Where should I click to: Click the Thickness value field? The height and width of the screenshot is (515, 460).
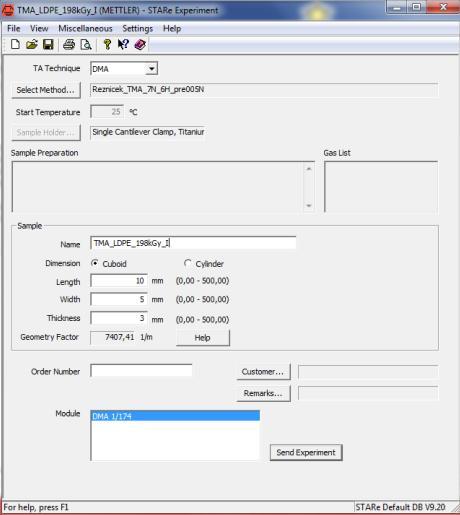pyautogui.click(x=119, y=318)
